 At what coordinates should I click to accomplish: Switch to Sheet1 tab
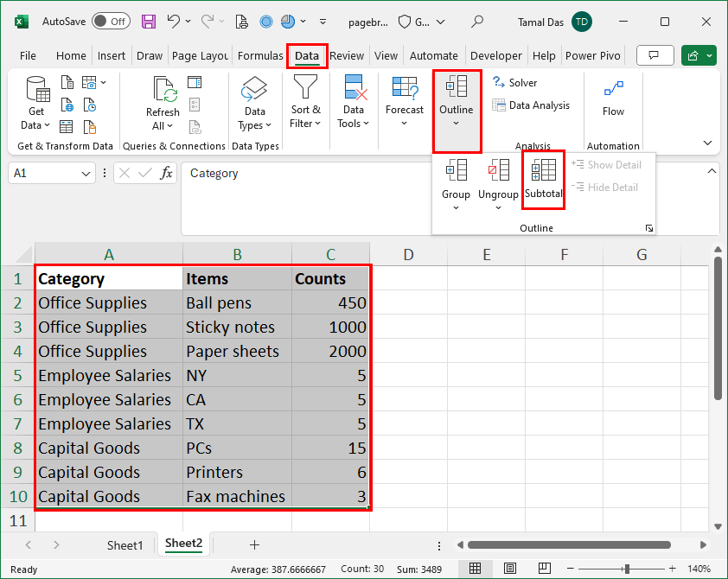point(125,545)
